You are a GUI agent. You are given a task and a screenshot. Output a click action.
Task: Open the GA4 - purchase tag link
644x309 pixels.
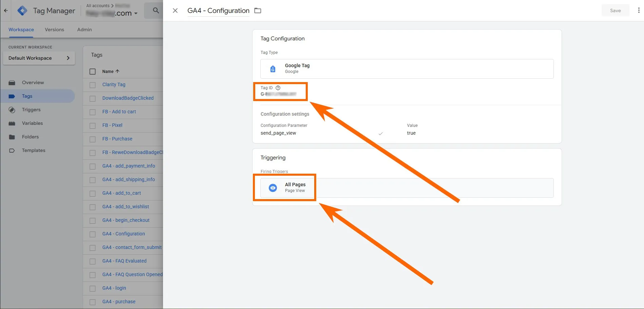click(x=119, y=302)
